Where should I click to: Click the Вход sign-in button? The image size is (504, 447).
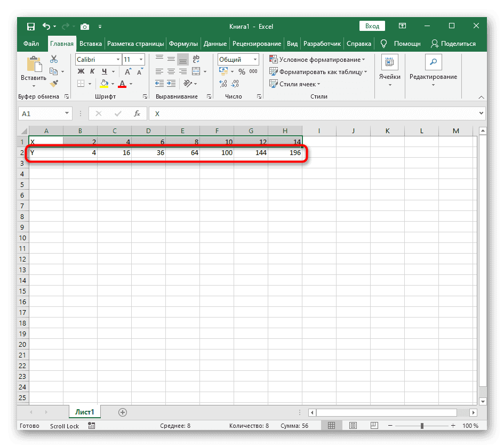tap(372, 26)
